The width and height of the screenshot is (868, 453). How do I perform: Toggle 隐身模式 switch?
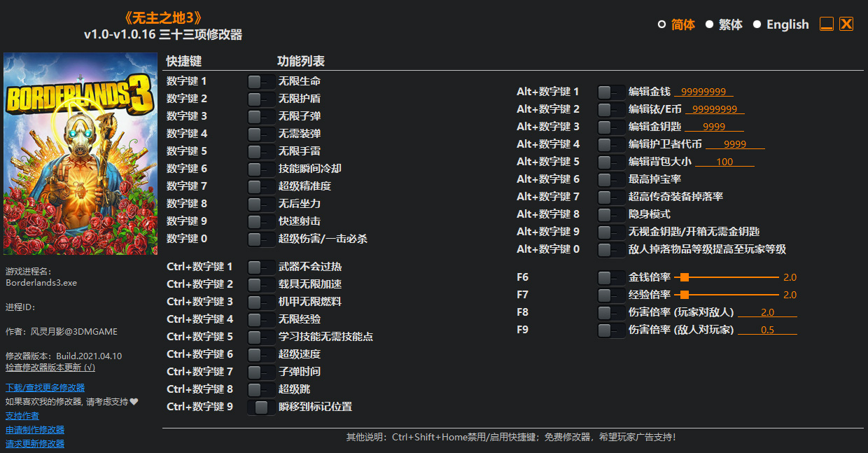tap(611, 215)
